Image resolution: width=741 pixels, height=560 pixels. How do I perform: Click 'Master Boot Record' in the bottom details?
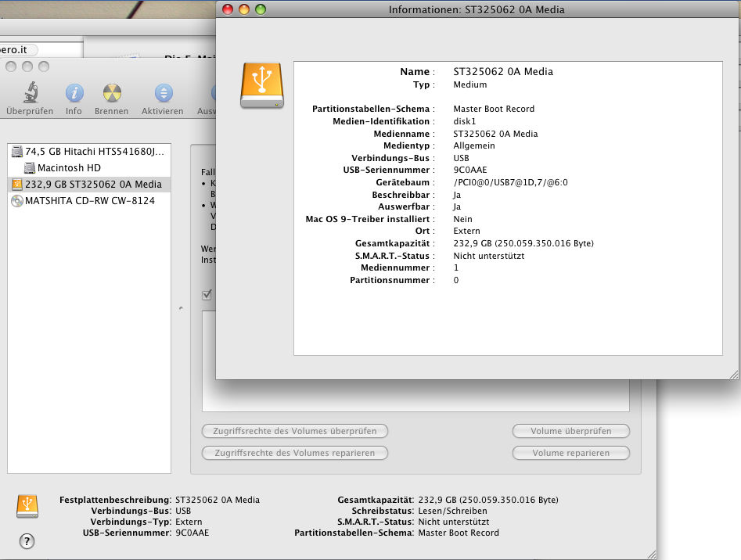[x=459, y=533]
